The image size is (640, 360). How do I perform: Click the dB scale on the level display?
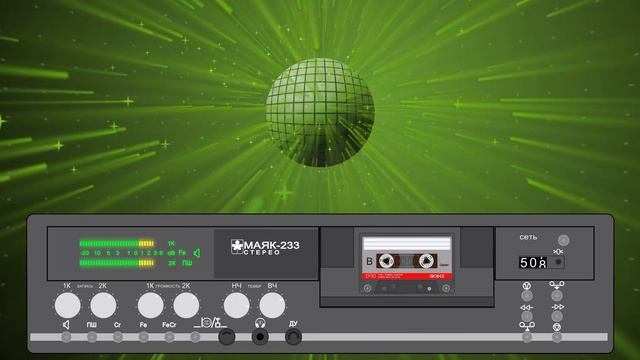click(x=128, y=253)
